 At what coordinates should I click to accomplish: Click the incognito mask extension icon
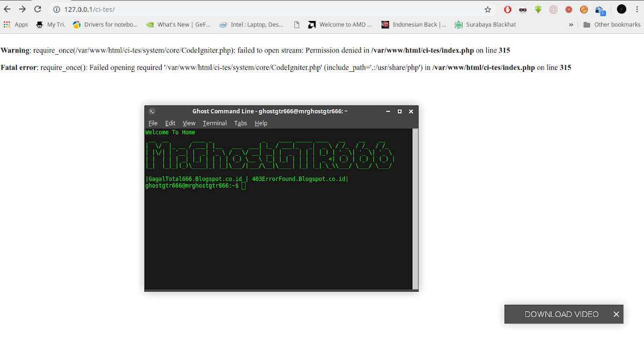pyautogui.click(x=523, y=9)
